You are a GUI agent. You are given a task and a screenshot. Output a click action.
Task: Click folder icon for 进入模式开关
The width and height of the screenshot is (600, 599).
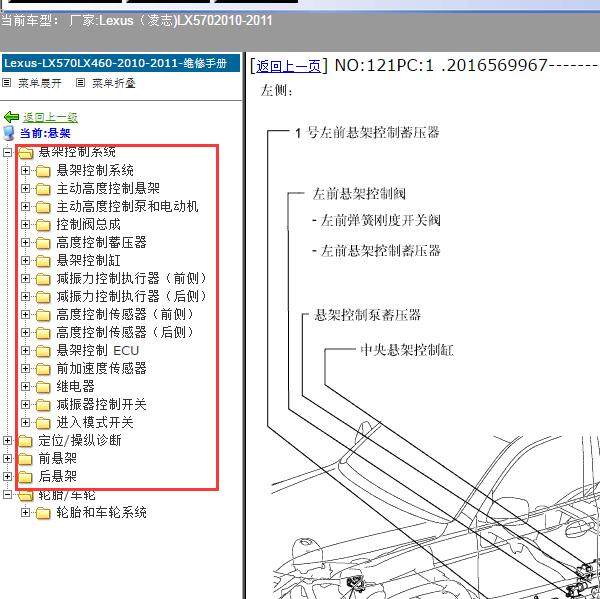[43, 423]
